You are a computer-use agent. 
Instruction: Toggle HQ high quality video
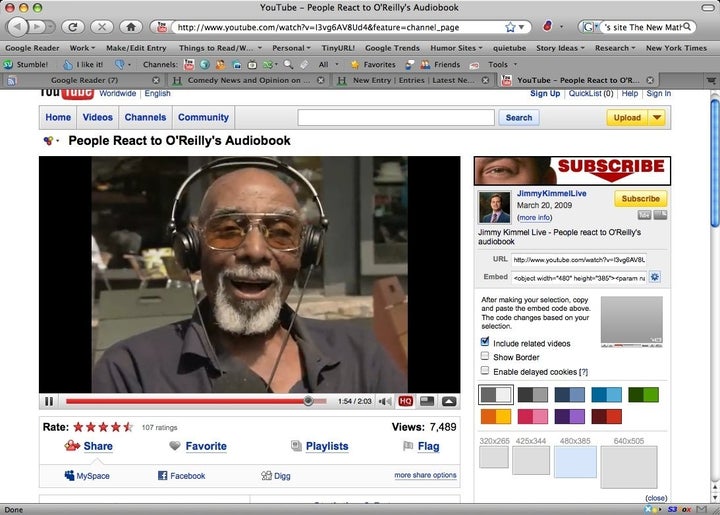pos(405,402)
